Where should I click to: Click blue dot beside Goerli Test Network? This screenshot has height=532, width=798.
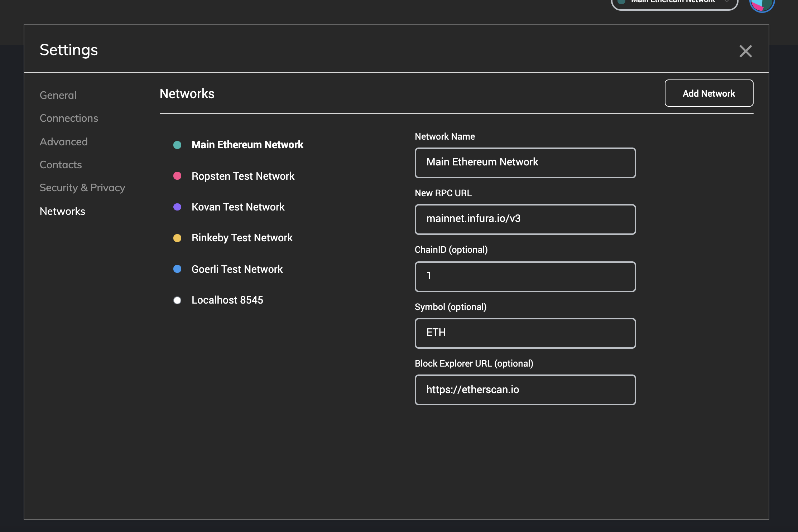pos(177,269)
